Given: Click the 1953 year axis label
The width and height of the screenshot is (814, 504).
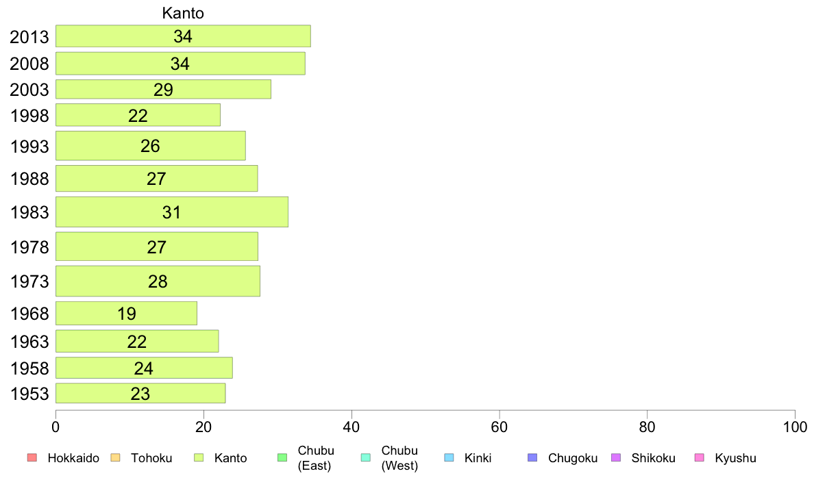Looking at the screenshot, I should click(29, 394).
